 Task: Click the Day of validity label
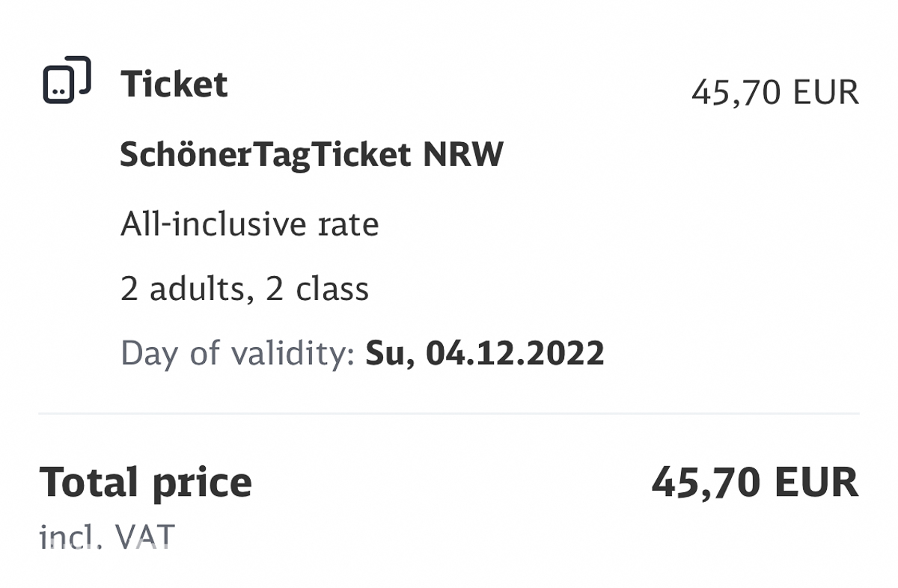click(x=237, y=353)
